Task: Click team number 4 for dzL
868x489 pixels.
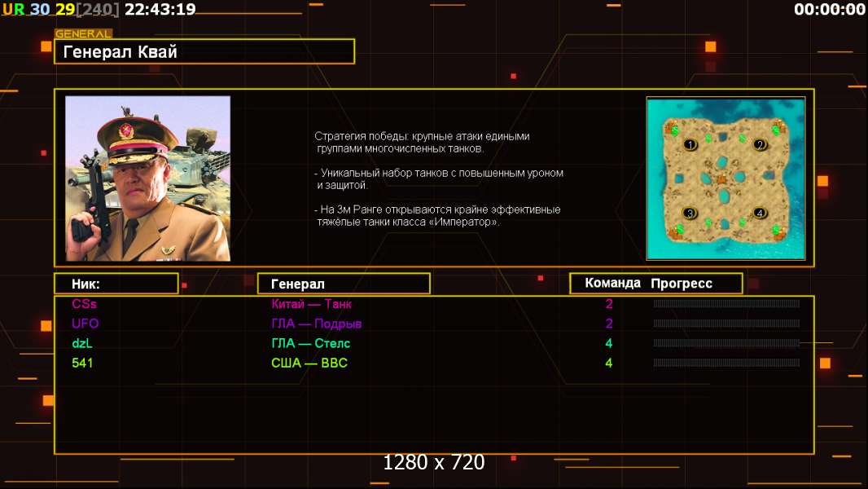Action: [x=609, y=343]
